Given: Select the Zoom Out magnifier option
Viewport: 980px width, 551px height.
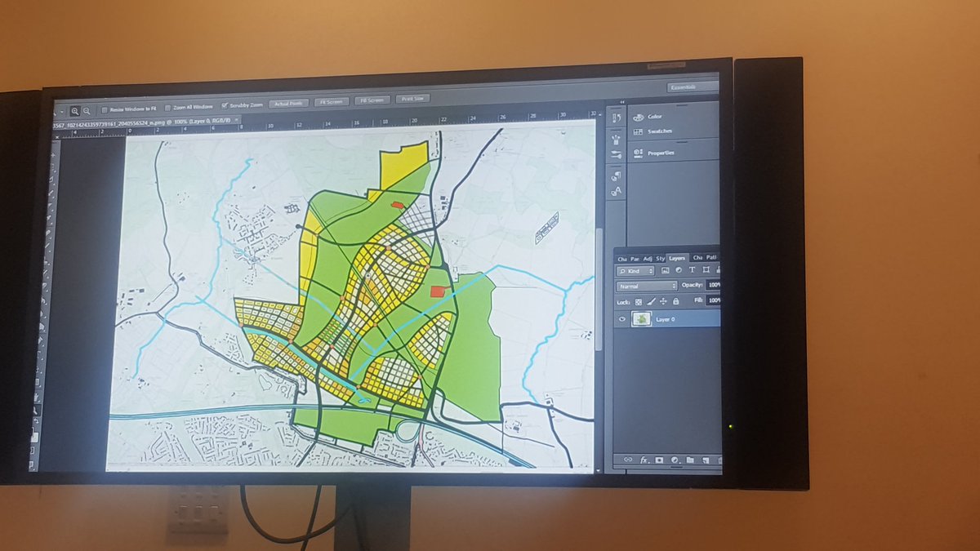Looking at the screenshot, I should click(87, 111).
